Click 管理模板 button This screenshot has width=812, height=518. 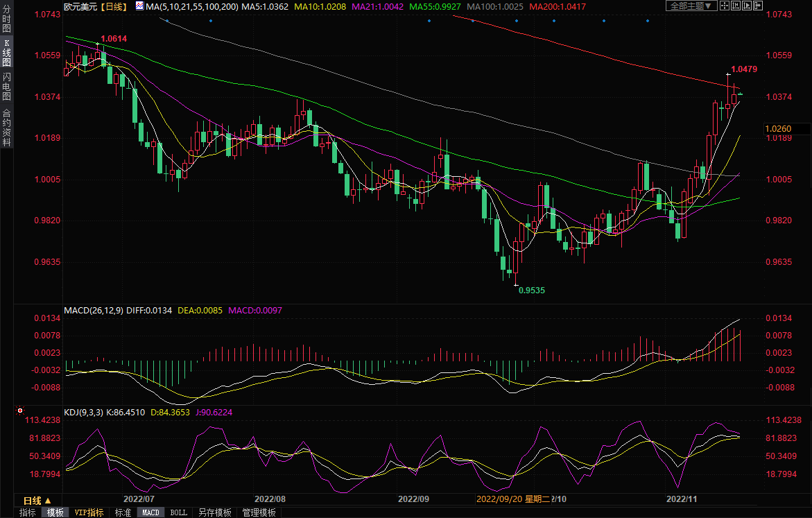[259, 512]
